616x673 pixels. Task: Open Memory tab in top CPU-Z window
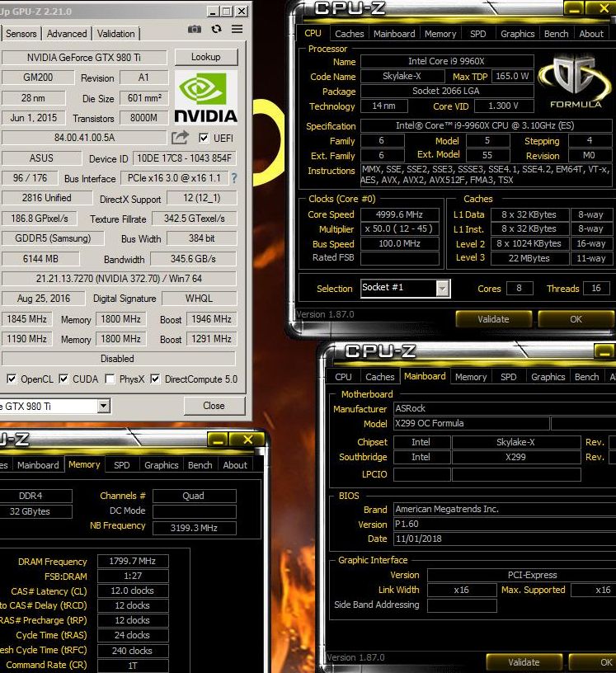click(x=440, y=34)
